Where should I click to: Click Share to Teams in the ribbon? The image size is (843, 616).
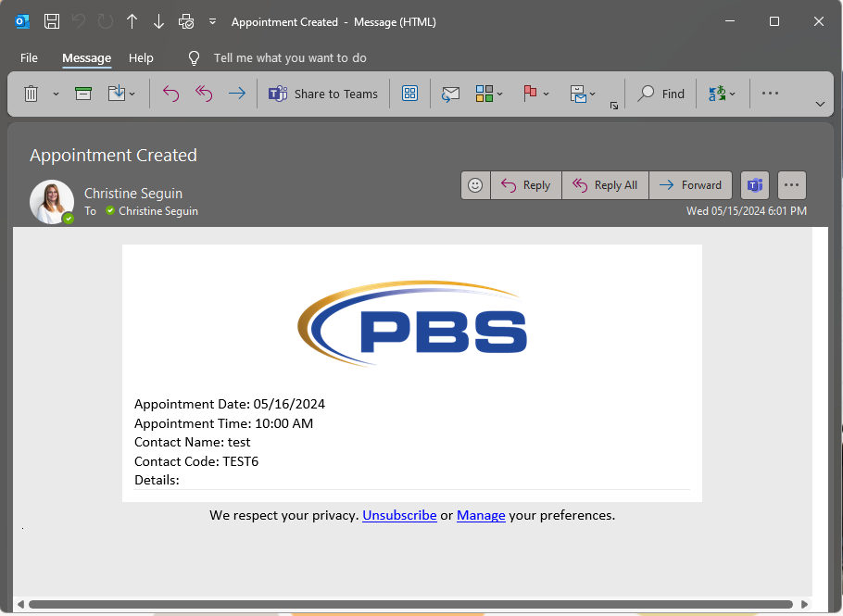click(323, 94)
